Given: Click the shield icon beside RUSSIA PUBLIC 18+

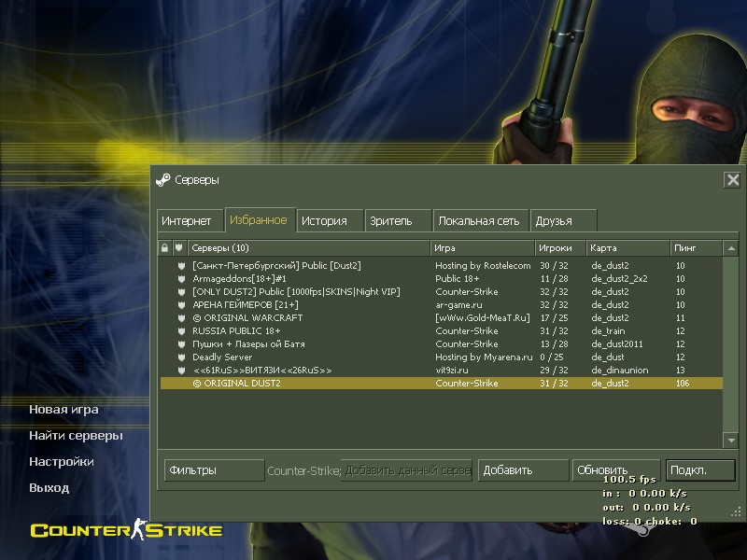Looking at the screenshot, I should 181,331.
